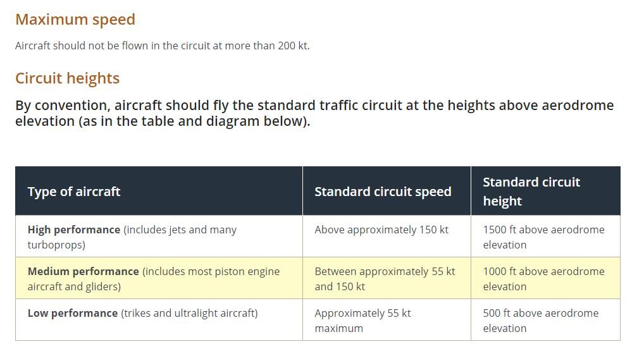Click the Standard circuit height column header
Image resolution: width=644 pixels, height=356 pixels.
pos(546,192)
